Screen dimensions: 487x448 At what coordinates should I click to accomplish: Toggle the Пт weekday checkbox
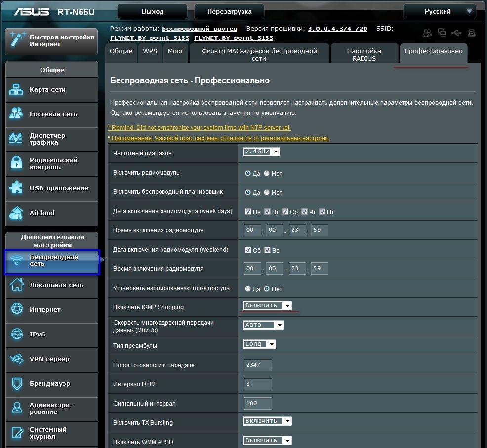click(322, 211)
